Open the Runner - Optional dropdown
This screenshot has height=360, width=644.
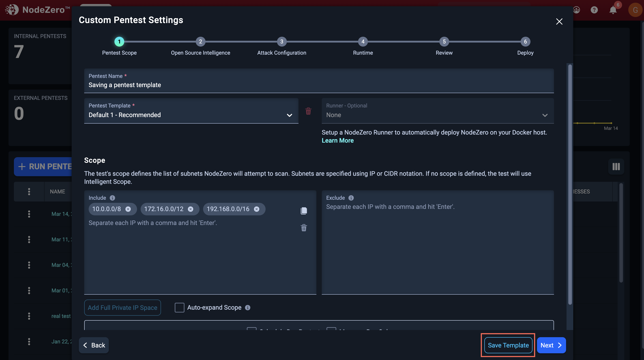tap(438, 111)
